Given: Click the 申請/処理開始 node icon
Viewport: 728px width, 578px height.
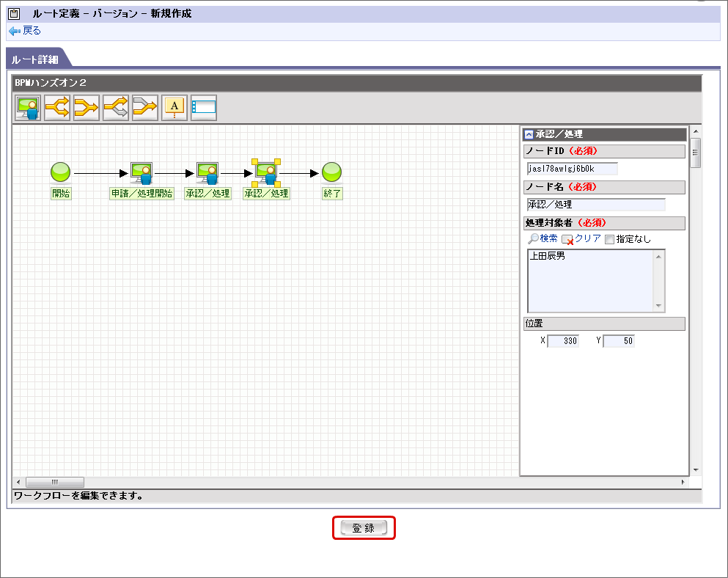Looking at the screenshot, I should pyautogui.click(x=141, y=173).
